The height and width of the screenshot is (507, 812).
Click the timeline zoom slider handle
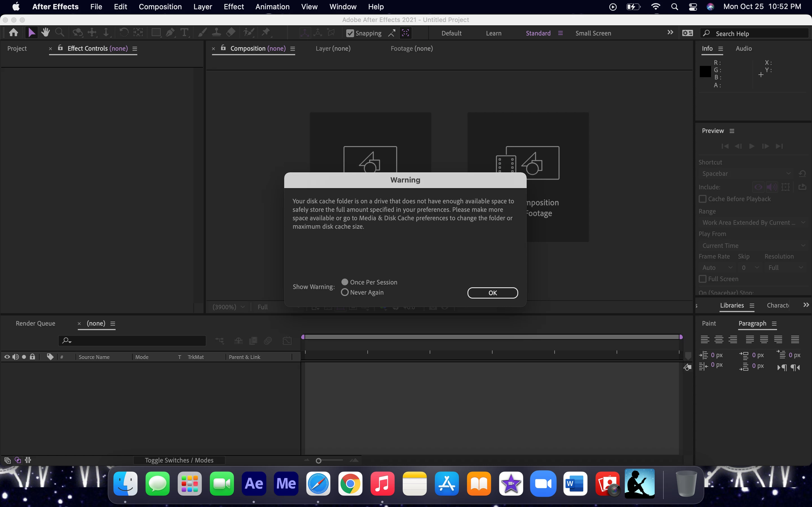318,461
